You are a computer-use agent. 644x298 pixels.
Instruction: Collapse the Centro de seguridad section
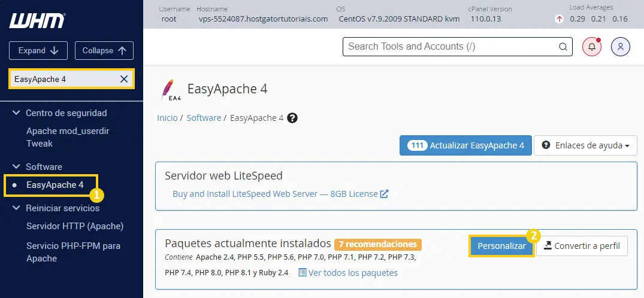click(x=16, y=113)
